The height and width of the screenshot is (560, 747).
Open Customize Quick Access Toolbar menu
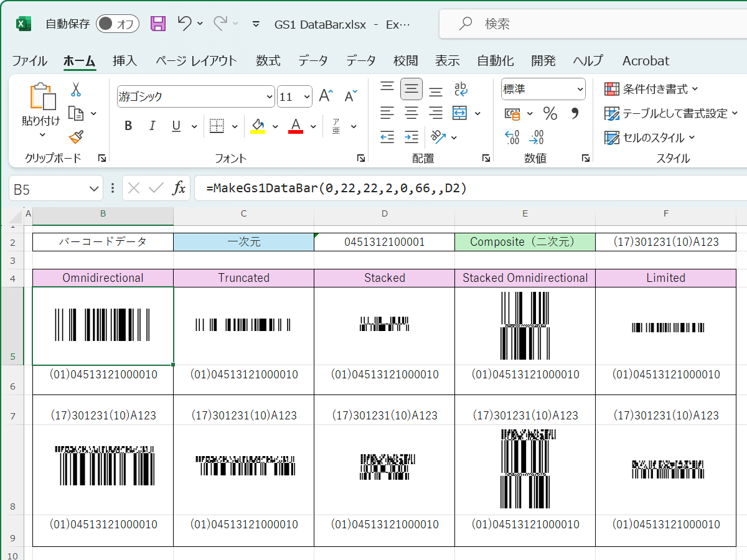256,24
